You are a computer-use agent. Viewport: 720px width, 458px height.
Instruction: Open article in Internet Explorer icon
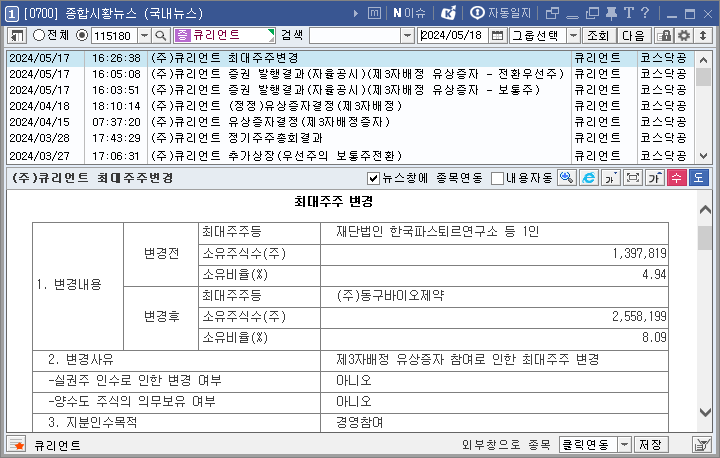pyautogui.click(x=589, y=178)
